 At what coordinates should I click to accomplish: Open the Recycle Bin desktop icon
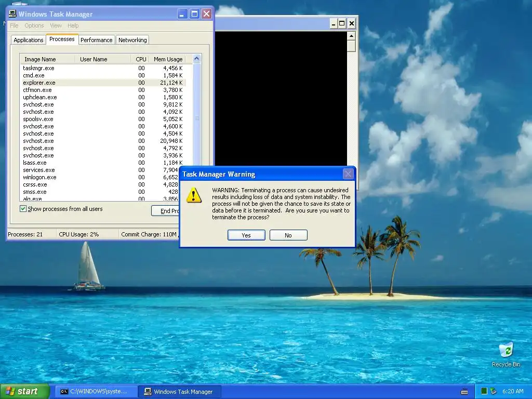click(x=506, y=355)
